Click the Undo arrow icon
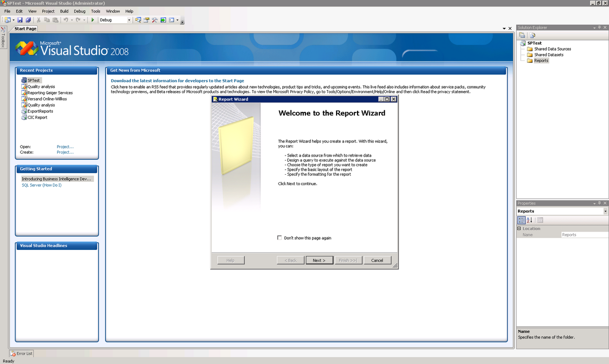The width and height of the screenshot is (609, 364). [66, 20]
